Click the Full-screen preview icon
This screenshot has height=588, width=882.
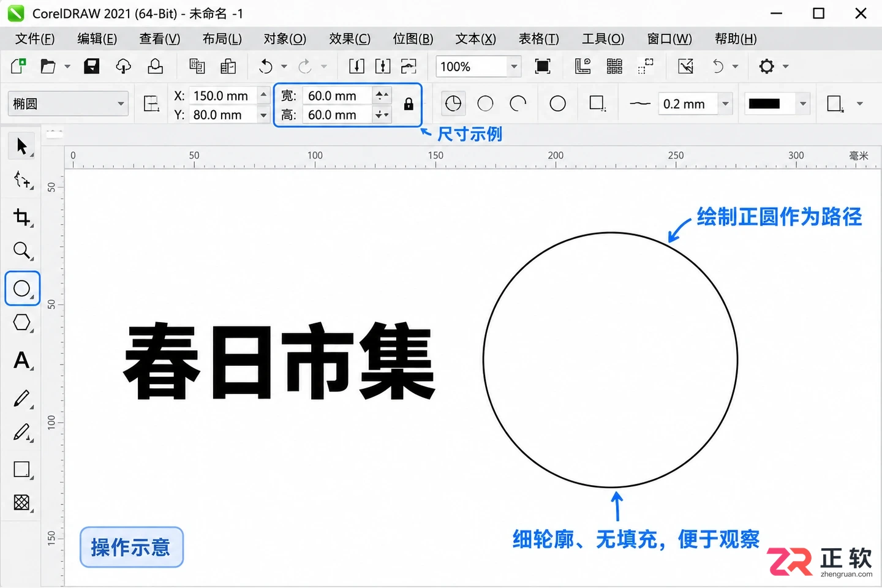point(543,66)
